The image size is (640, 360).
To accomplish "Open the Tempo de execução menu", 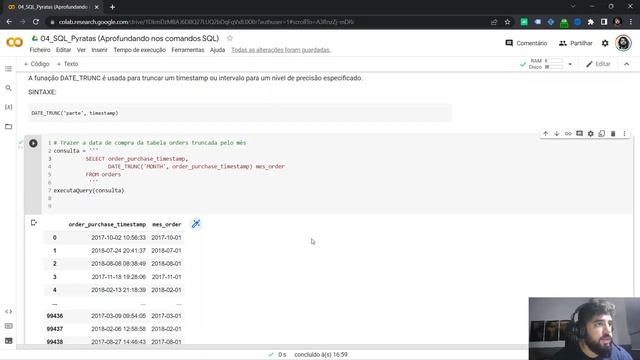I will 140,50.
